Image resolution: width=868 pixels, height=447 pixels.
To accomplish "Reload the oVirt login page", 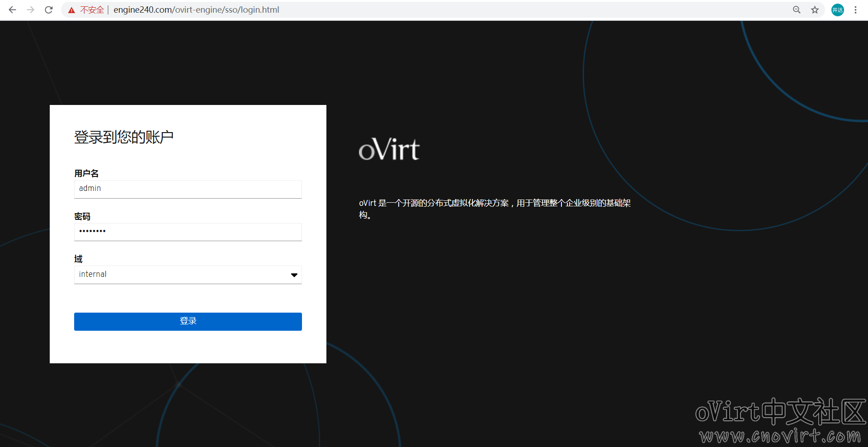I will [49, 10].
